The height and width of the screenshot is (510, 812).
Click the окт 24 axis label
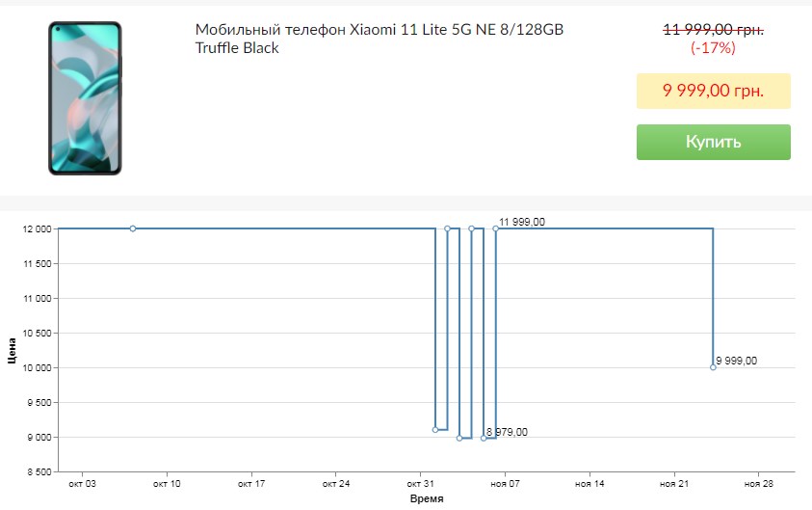[336, 484]
